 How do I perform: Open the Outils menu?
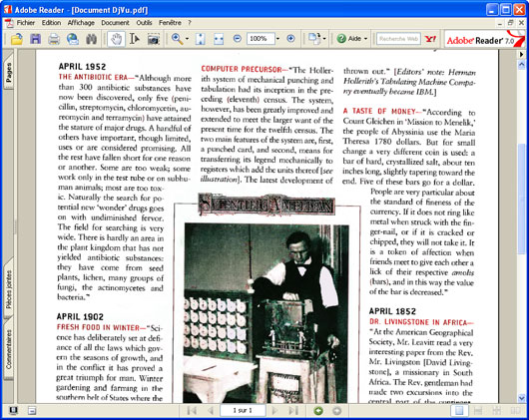click(x=144, y=23)
